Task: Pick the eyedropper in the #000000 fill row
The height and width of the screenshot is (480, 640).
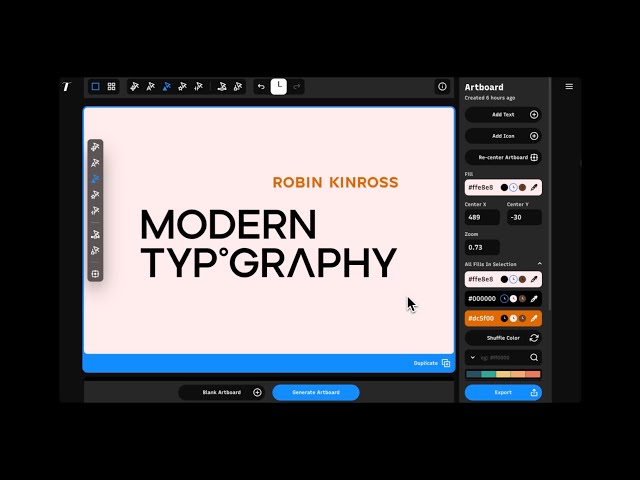Action: 534,299
